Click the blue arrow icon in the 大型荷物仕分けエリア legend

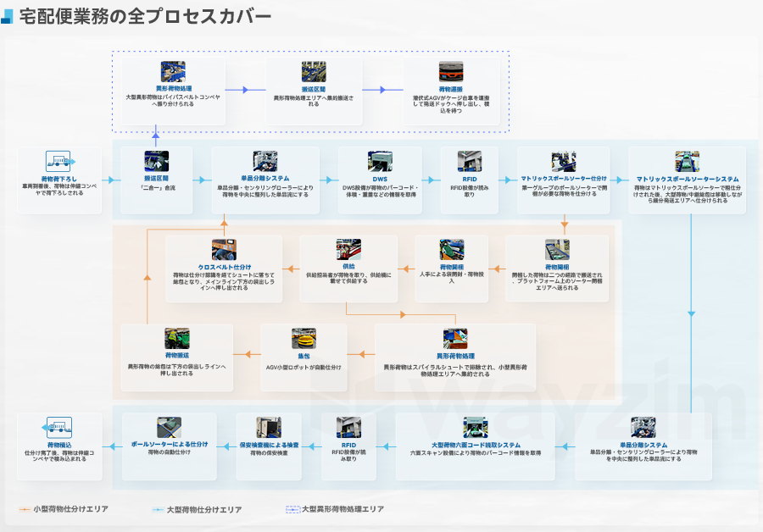[158, 510]
